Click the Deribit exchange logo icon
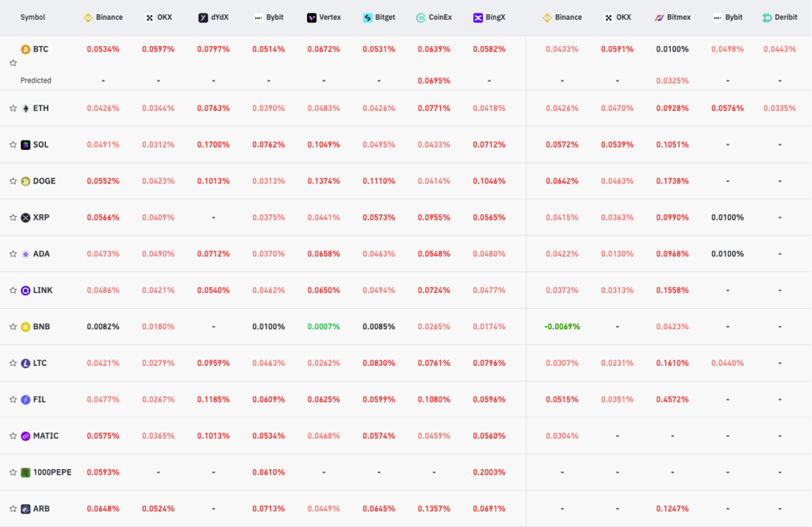Viewport: 812px width, 527px height. (x=767, y=17)
